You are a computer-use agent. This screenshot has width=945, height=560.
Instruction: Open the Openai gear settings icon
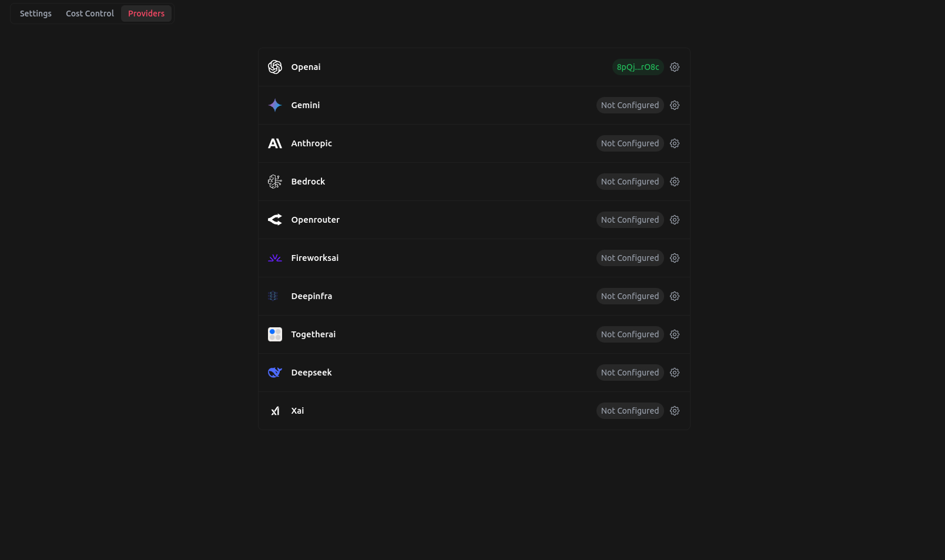(675, 67)
